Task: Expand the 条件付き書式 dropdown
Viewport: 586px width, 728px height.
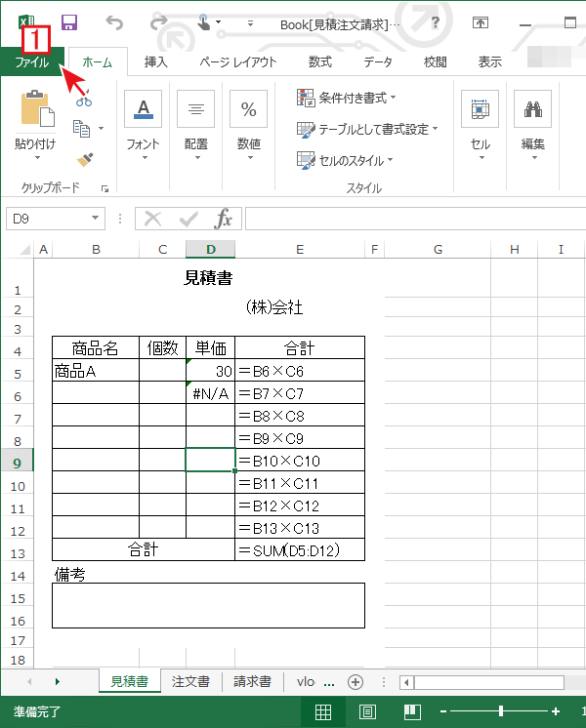Action: [348, 98]
